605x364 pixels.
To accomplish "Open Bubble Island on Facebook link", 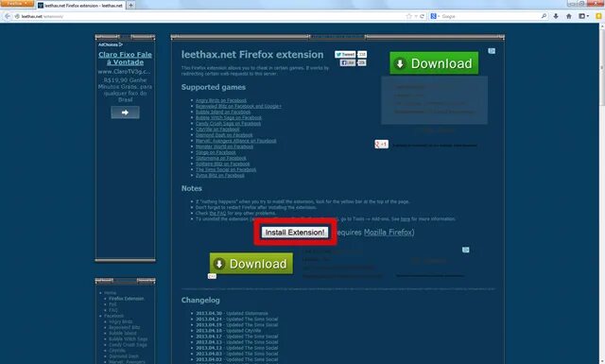I will (x=223, y=112).
